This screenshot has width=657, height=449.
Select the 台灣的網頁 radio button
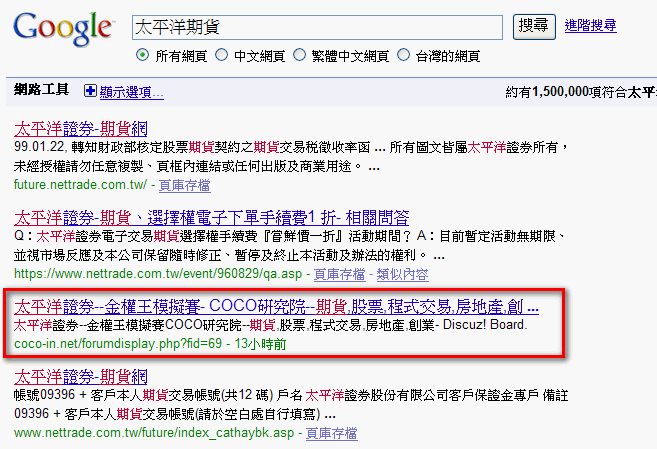click(403, 55)
